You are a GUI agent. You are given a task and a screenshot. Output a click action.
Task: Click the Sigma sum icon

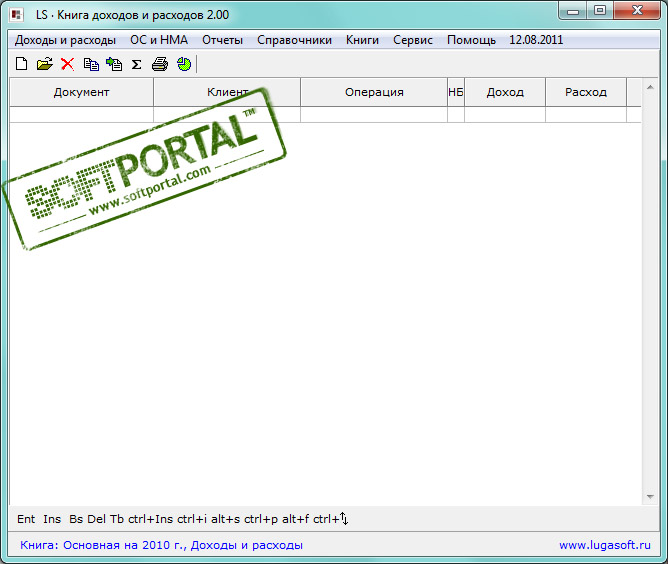136,64
